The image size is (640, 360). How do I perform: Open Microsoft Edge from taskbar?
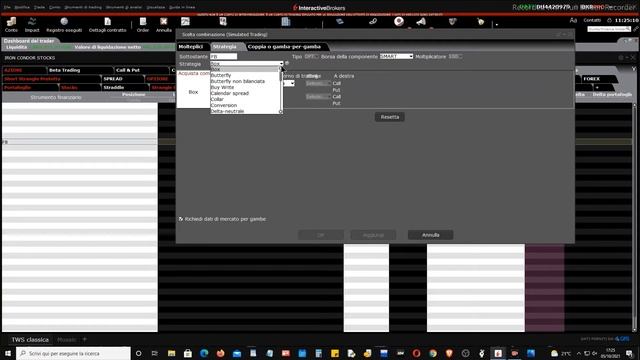pos(204,353)
